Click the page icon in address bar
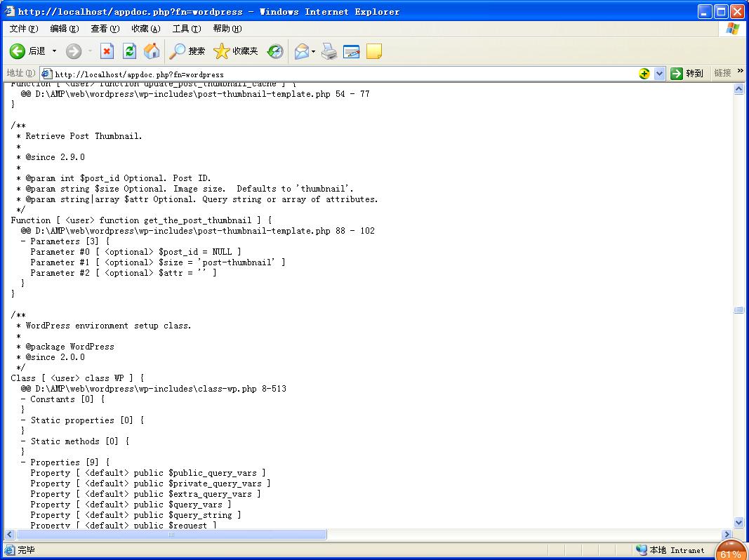 46,74
